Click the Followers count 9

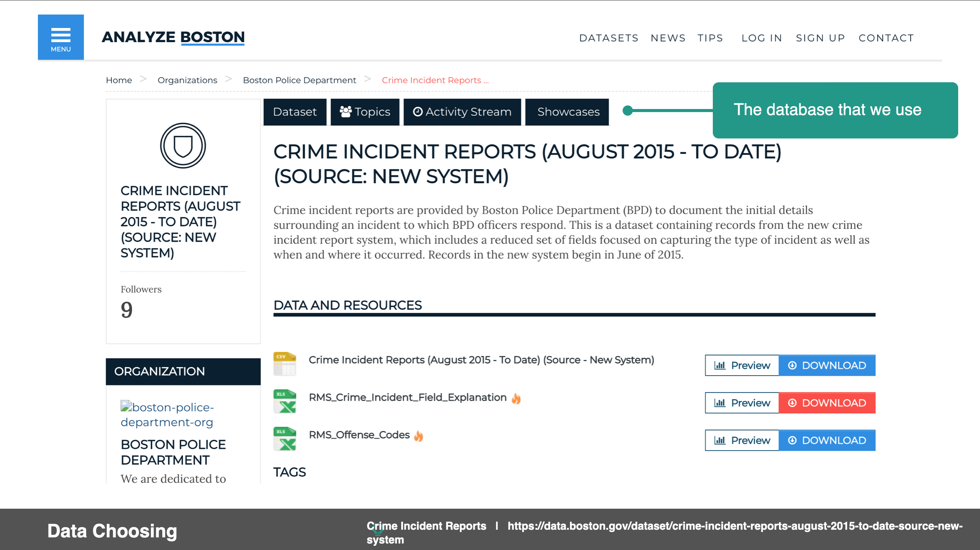(127, 309)
